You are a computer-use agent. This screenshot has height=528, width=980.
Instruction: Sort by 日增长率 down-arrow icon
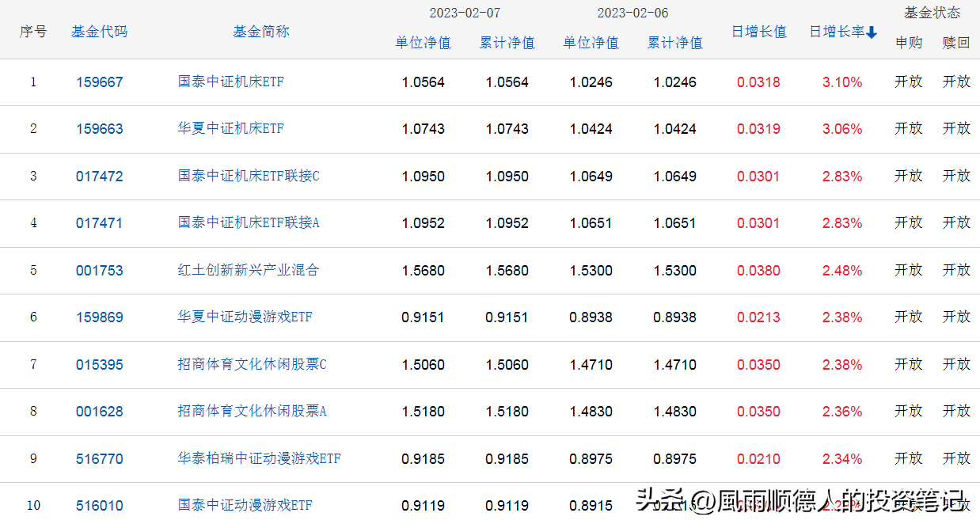[x=872, y=32]
